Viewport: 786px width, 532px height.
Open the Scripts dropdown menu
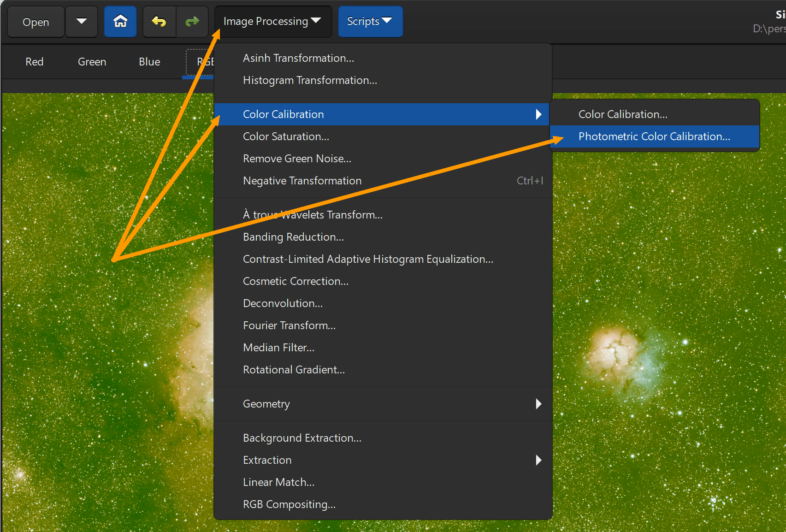click(x=370, y=21)
